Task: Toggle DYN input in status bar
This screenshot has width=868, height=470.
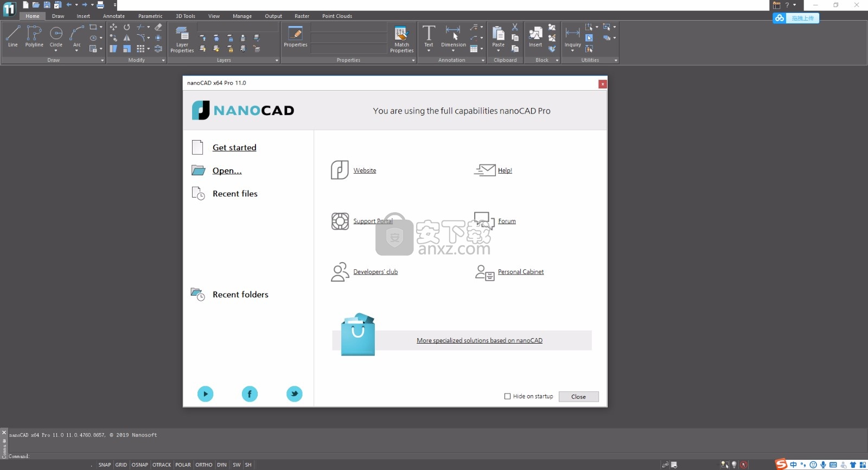Action: tap(222, 465)
